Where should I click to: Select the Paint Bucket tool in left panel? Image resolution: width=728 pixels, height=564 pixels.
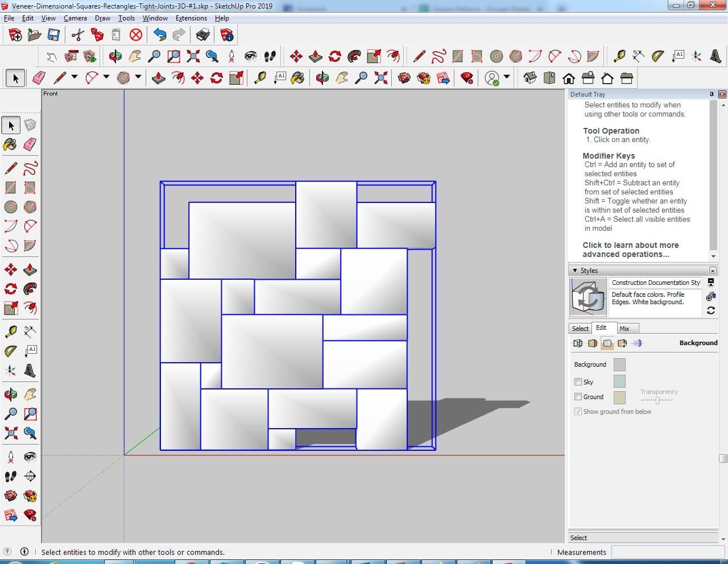point(10,144)
